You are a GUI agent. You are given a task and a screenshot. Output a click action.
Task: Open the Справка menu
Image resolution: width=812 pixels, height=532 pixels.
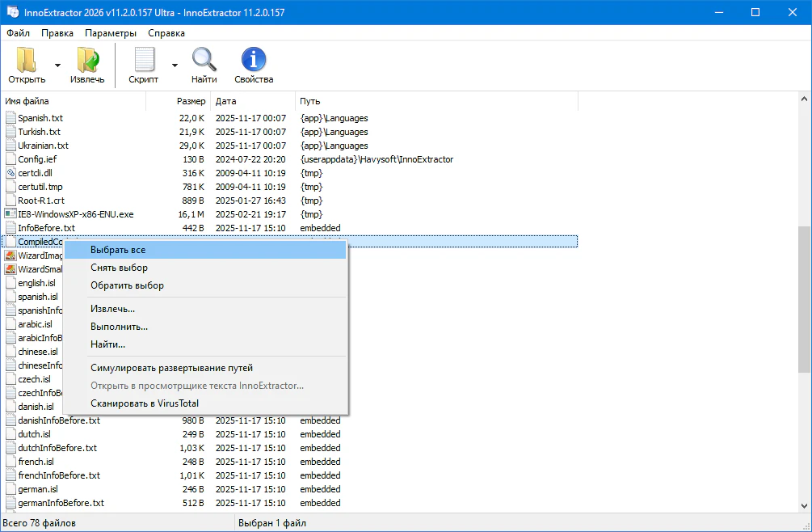[166, 33]
